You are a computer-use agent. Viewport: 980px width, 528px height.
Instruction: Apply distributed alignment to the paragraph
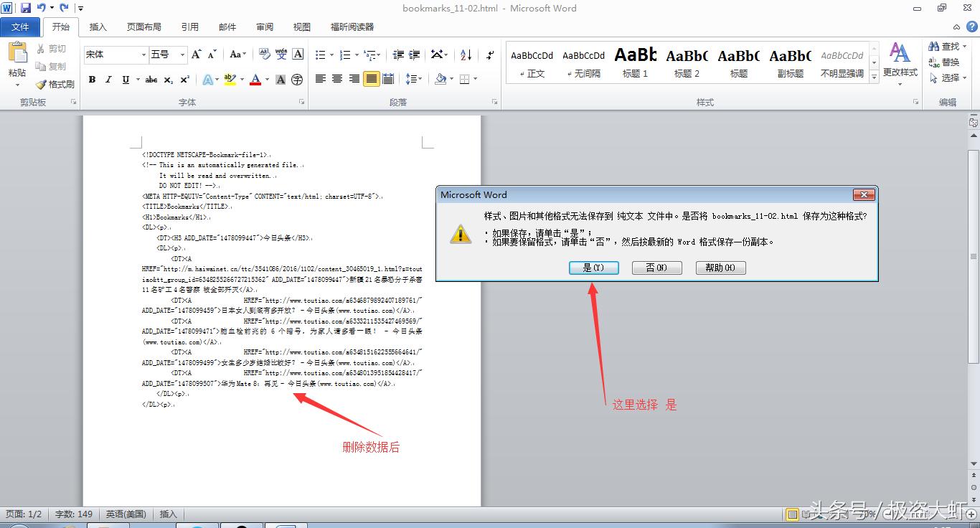[x=388, y=79]
